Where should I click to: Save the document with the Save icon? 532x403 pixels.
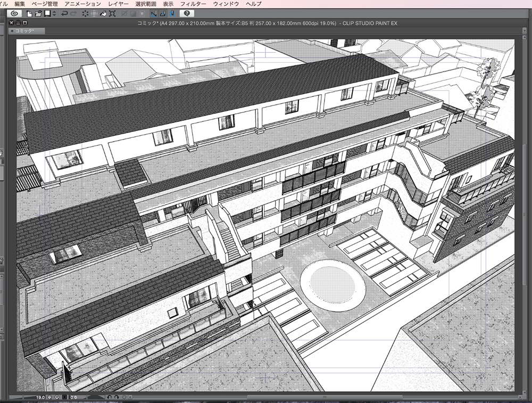click(46, 14)
